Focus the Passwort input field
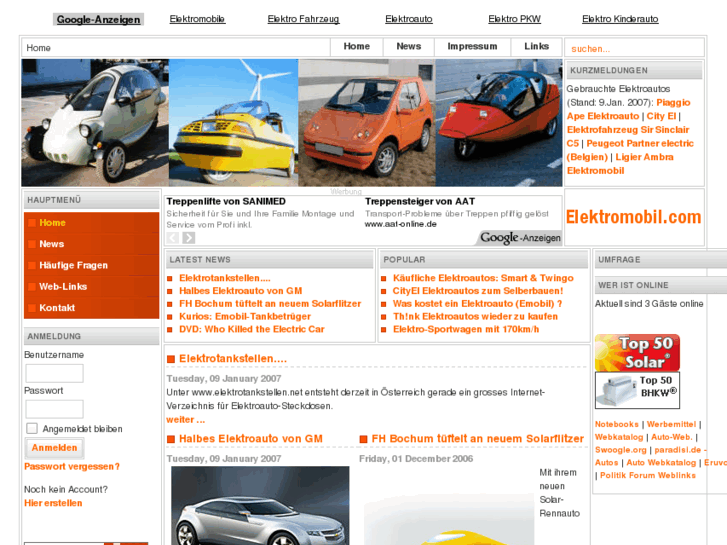Image resolution: width=727 pixels, height=545 pixels. (54, 409)
